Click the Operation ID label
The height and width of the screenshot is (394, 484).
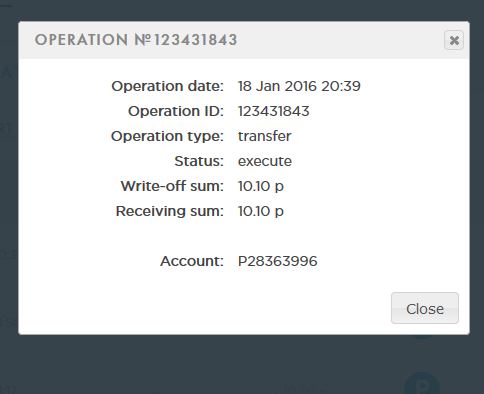click(176, 111)
